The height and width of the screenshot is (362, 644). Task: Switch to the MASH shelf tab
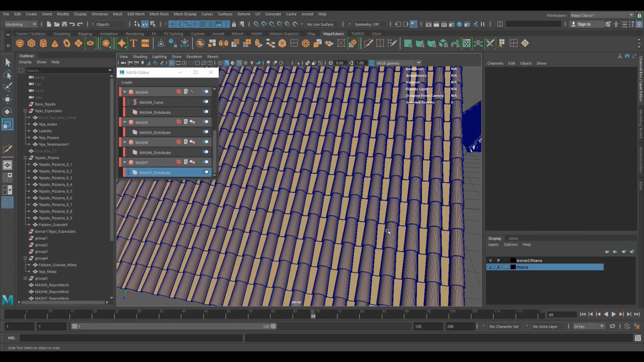pyautogui.click(x=256, y=34)
